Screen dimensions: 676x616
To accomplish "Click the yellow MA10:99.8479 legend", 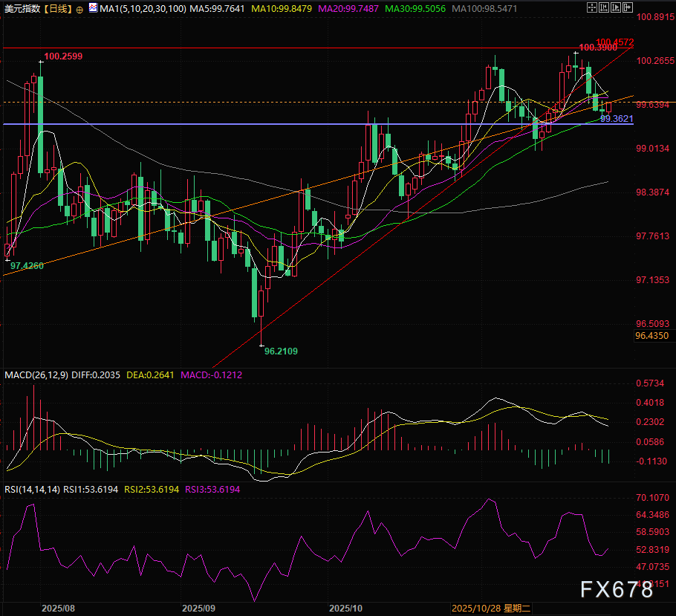I will pos(282,7).
